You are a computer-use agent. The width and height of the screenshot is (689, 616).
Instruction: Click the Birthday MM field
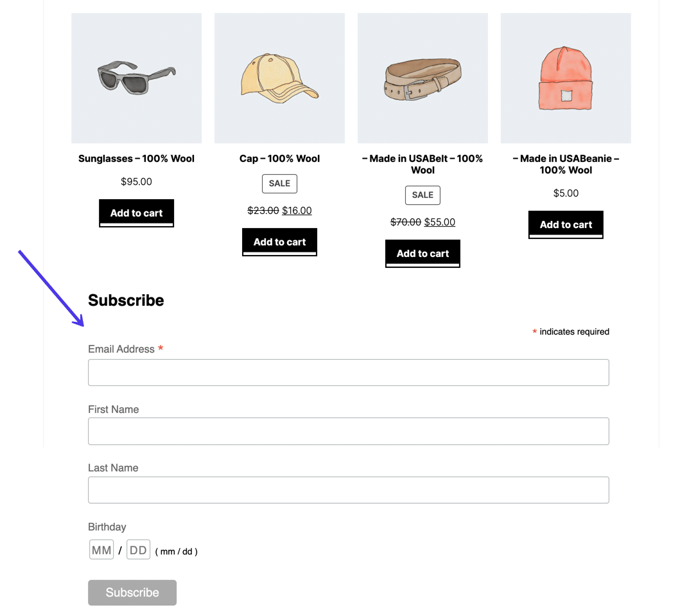tap(101, 549)
